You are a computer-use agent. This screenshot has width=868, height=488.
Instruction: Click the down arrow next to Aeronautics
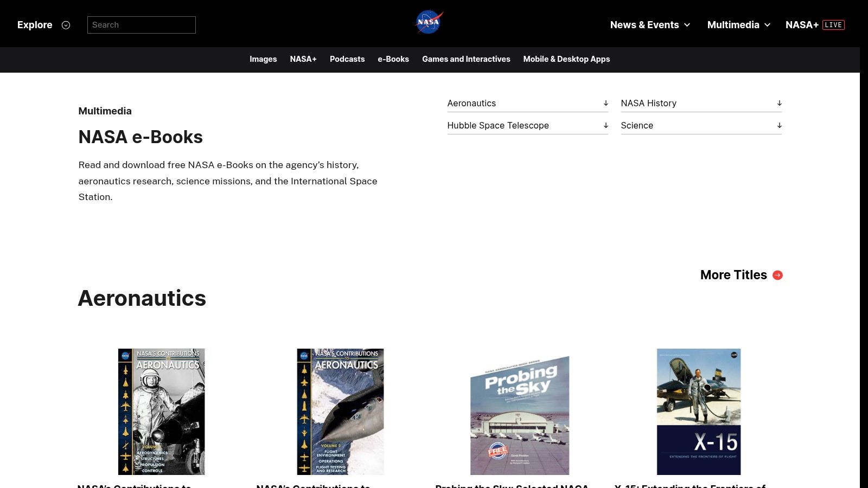click(x=605, y=103)
